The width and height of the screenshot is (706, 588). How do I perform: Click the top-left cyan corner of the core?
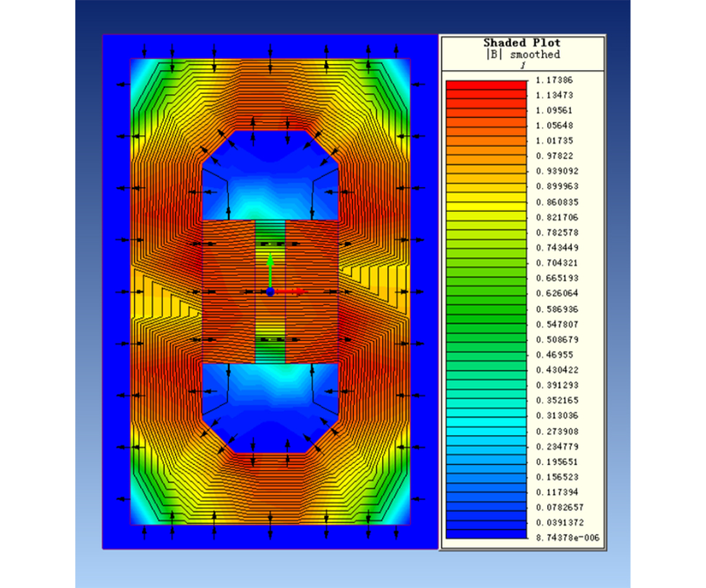click(141, 73)
